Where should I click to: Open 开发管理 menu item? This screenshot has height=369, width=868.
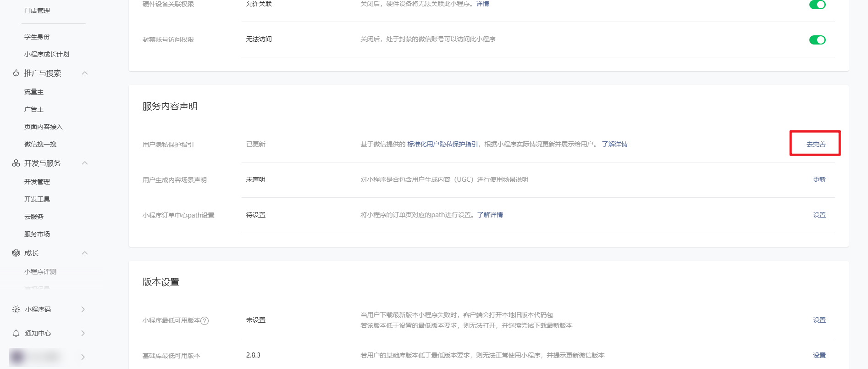37,182
